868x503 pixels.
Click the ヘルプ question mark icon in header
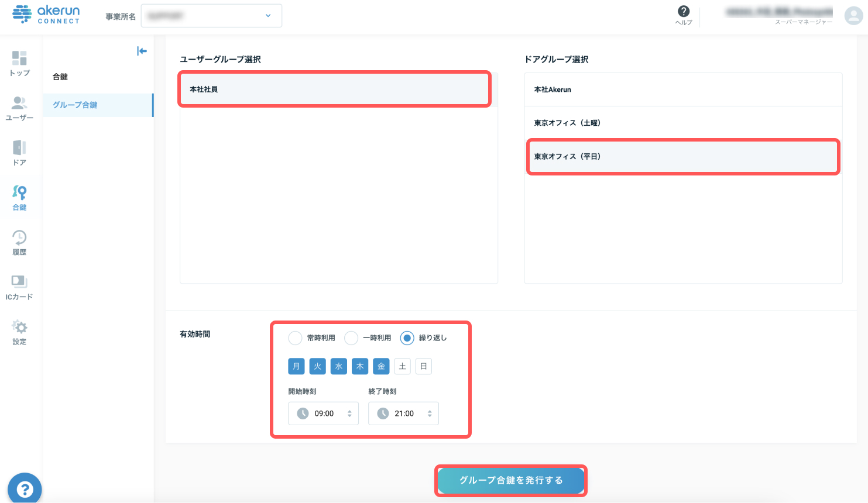pyautogui.click(x=684, y=15)
